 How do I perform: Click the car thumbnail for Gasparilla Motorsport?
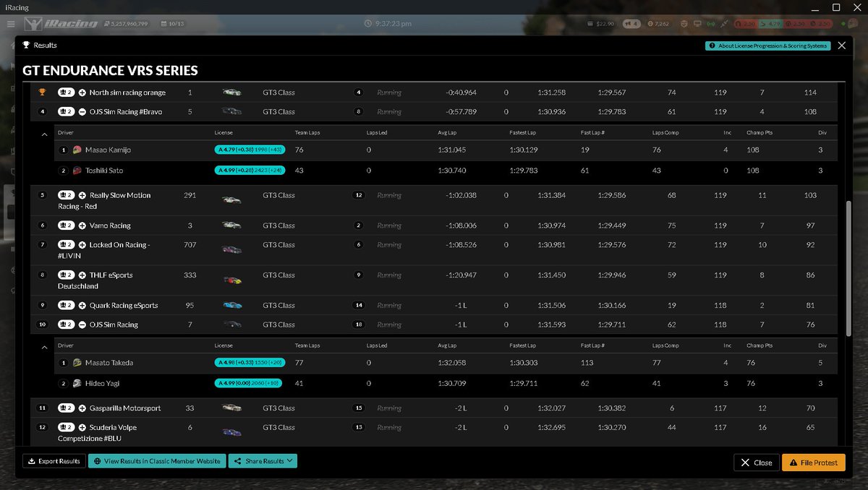231,408
